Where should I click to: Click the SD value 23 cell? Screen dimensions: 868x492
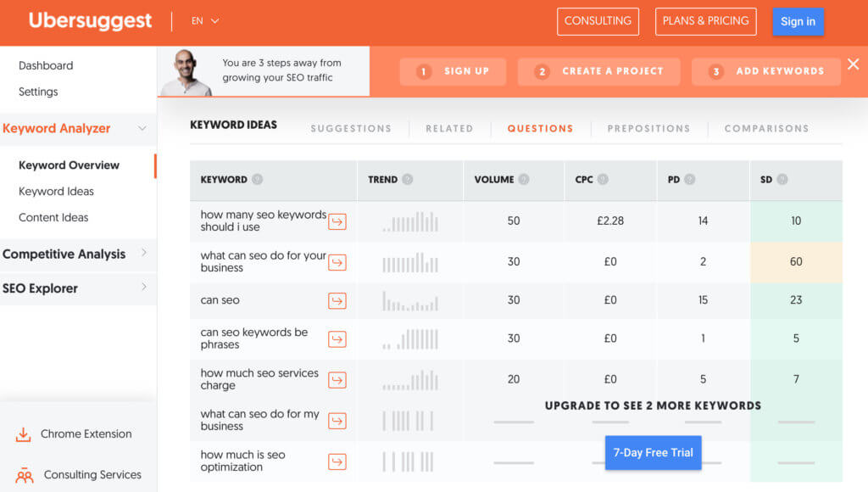click(x=796, y=299)
